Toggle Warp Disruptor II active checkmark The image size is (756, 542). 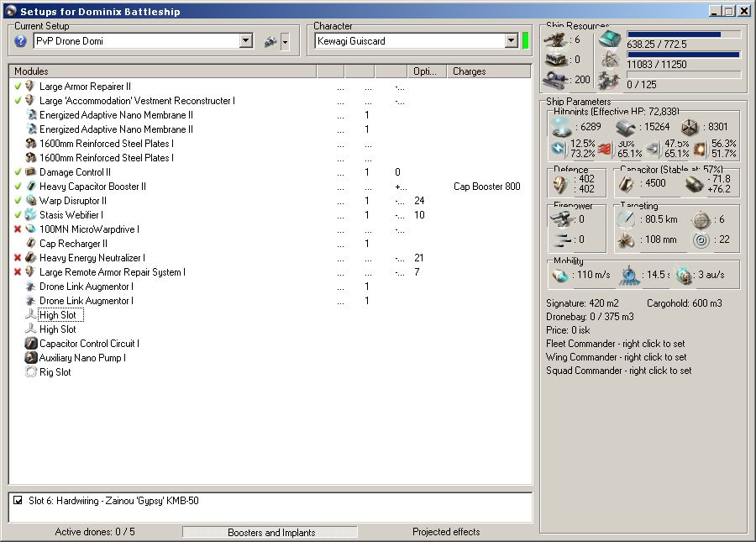[18, 201]
